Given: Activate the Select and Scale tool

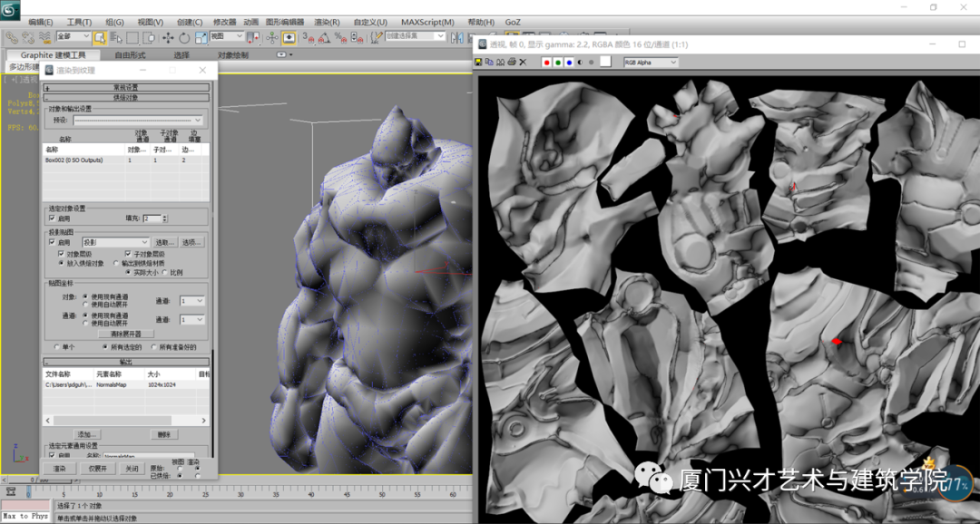Looking at the screenshot, I should click(201, 37).
